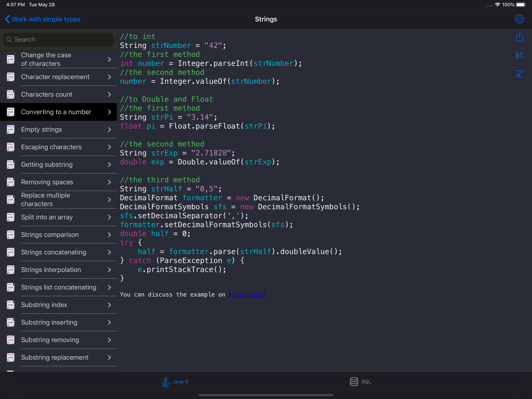The width and height of the screenshot is (532, 399).
Task: Open chevron next to Getting substring
Action: tap(109, 165)
